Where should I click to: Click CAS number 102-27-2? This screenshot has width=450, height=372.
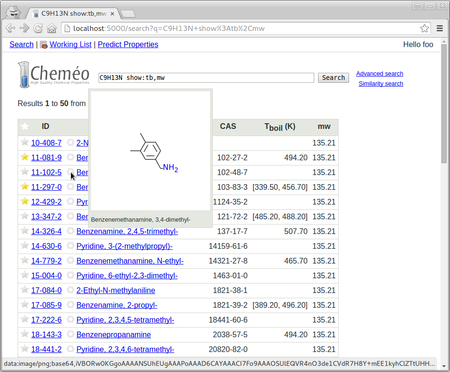[x=232, y=158]
